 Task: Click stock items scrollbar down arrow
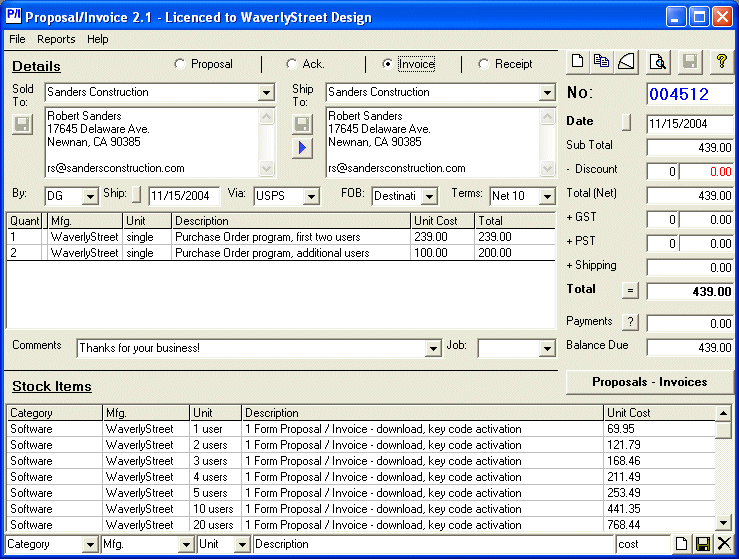pos(723,522)
